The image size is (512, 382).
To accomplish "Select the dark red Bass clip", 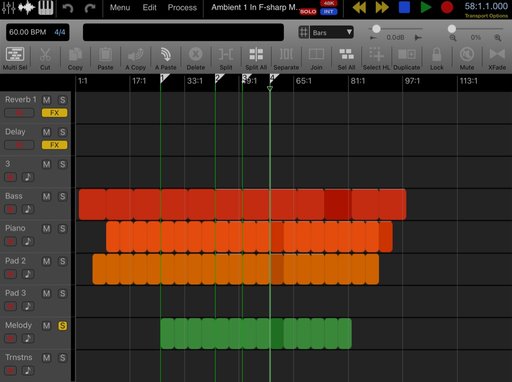I will [x=337, y=204].
